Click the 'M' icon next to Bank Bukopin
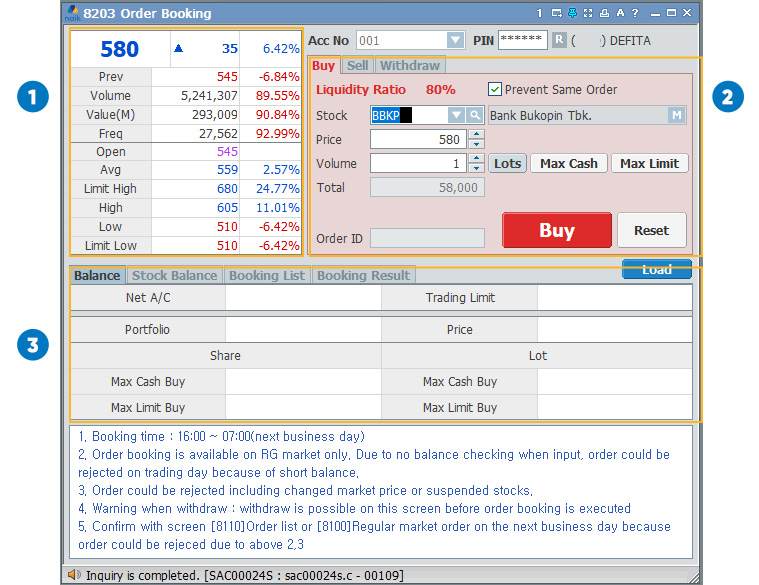Viewport: 759px width, 585px height. pyautogui.click(x=677, y=115)
